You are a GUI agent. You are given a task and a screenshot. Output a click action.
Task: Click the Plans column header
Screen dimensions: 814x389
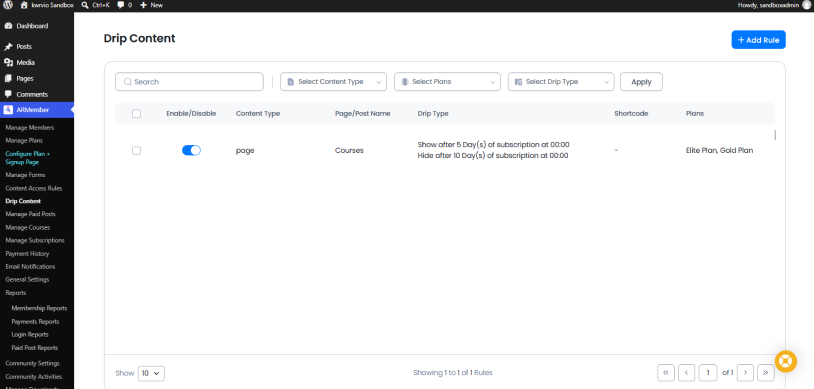[695, 113]
